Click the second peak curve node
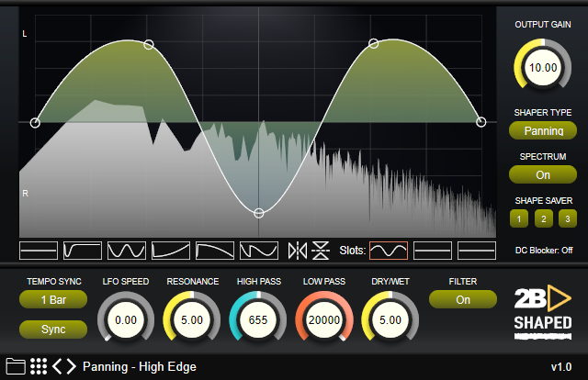This screenshot has height=380, width=588. (x=374, y=43)
